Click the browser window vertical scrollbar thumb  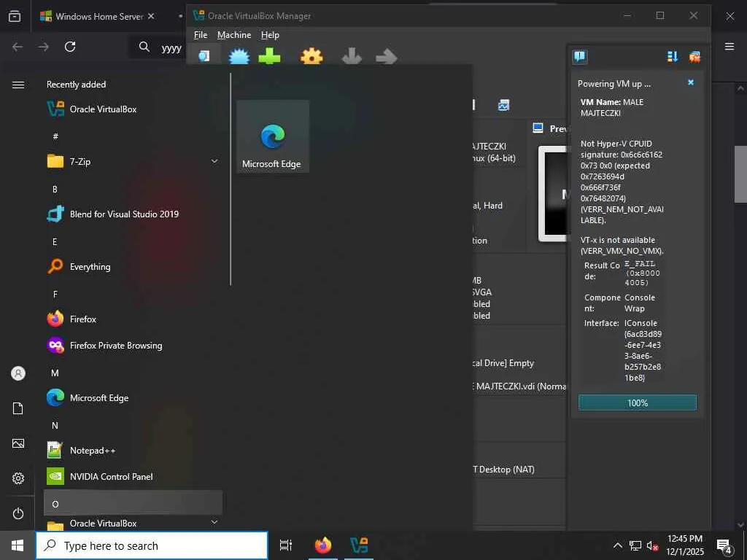(x=740, y=174)
